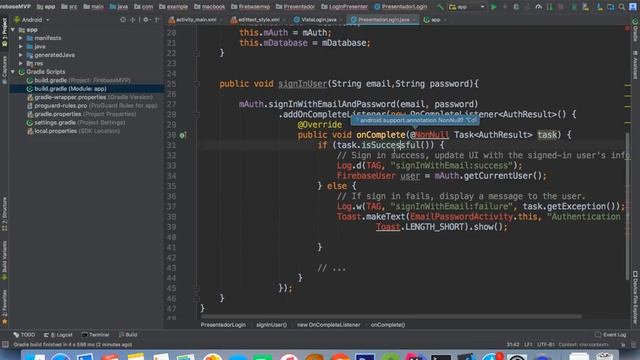640x360 pixels.
Task: Click signInUser() in bottom breadcrumb
Action: pyautogui.click(x=271, y=325)
